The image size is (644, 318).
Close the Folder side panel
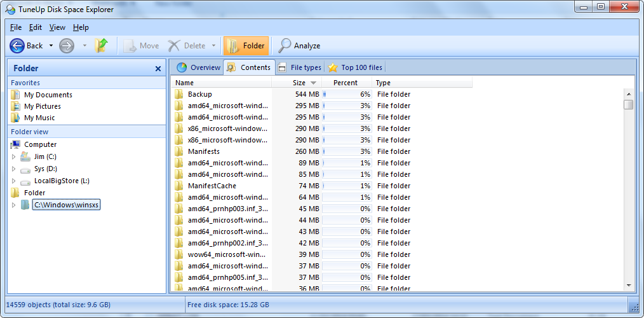[158, 69]
